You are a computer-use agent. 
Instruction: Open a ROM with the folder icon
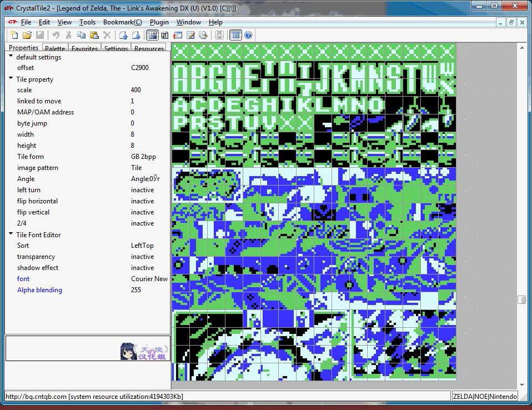(27, 35)
